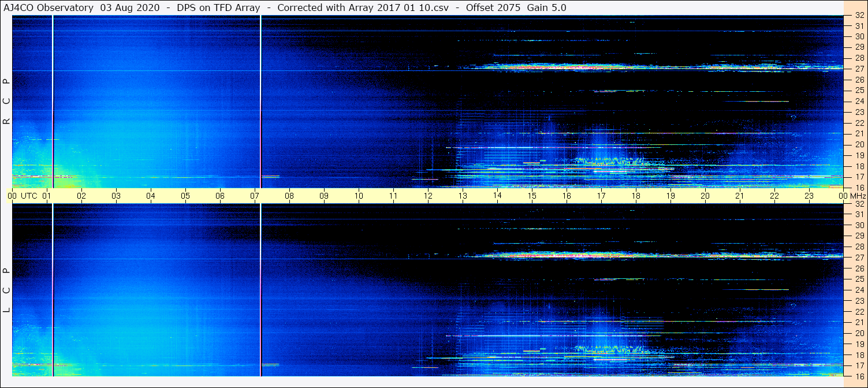Screen dimensions: 868x388
Task: Select the "Gain 5.0" value in the header
Action: pyautogui.click(x=547, y=8)
